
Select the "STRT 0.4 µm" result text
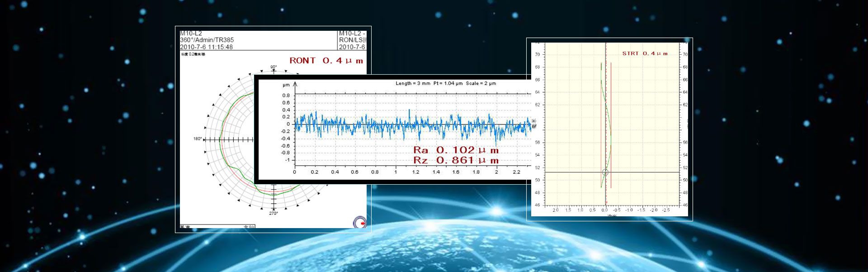click(x=645, y=53)
